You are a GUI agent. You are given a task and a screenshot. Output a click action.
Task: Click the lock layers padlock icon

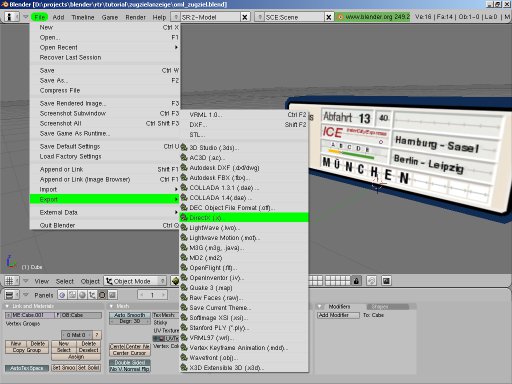356,281
